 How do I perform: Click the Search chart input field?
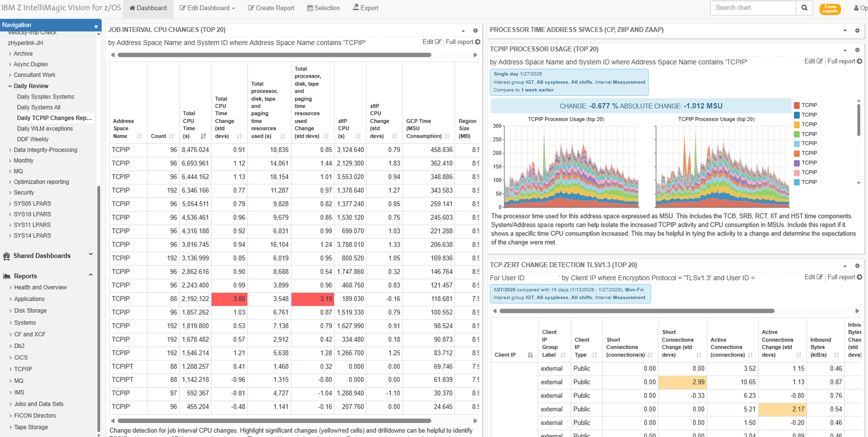[753, 8]
